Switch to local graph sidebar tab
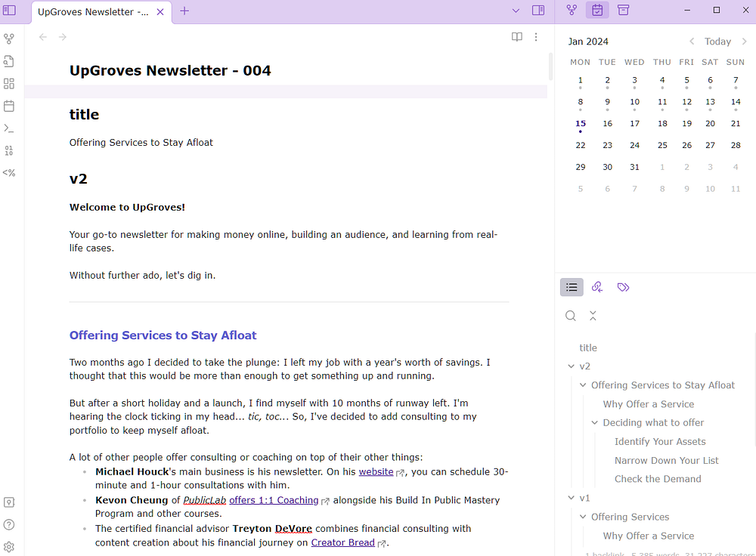 572,10
